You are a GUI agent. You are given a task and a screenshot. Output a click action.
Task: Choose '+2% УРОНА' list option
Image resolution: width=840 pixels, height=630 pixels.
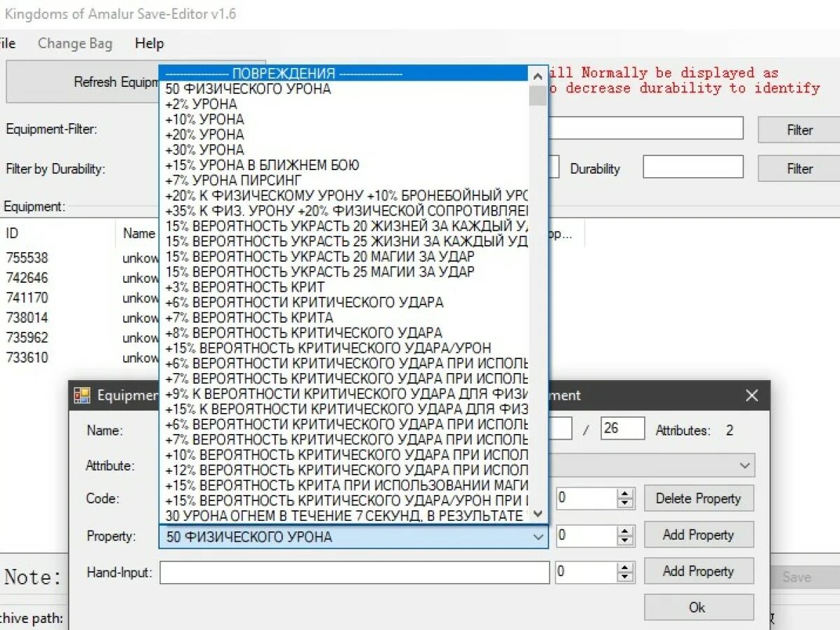tap(344, 104)
